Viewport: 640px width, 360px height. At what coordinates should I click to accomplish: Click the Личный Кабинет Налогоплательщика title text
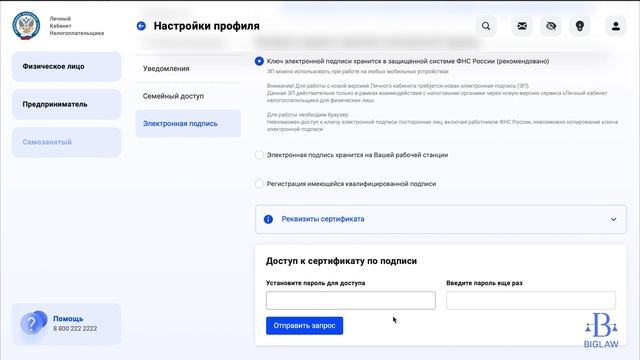(x=77, y=26)
